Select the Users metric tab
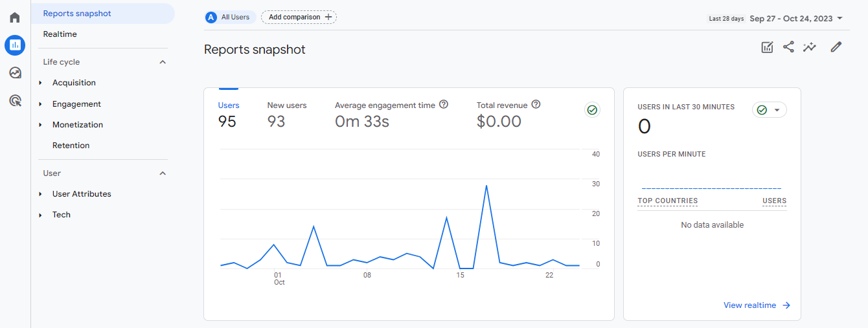Screen dimensions: 868x328 (228, 114)
